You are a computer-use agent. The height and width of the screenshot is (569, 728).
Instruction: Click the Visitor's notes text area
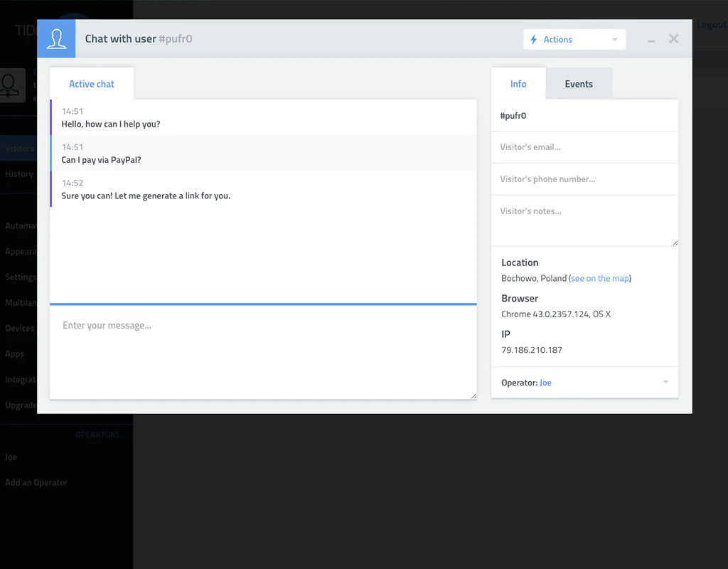coord(584,220)
